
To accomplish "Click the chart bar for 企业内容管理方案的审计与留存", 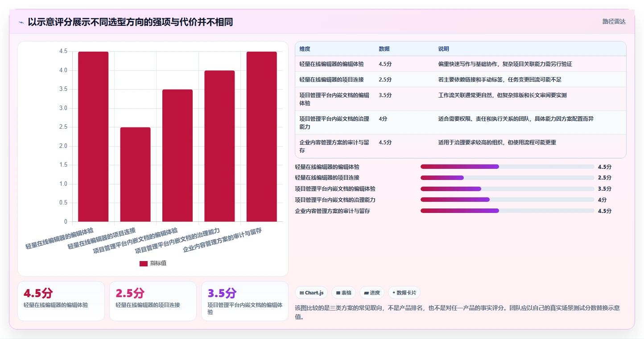I will [262, 136].
